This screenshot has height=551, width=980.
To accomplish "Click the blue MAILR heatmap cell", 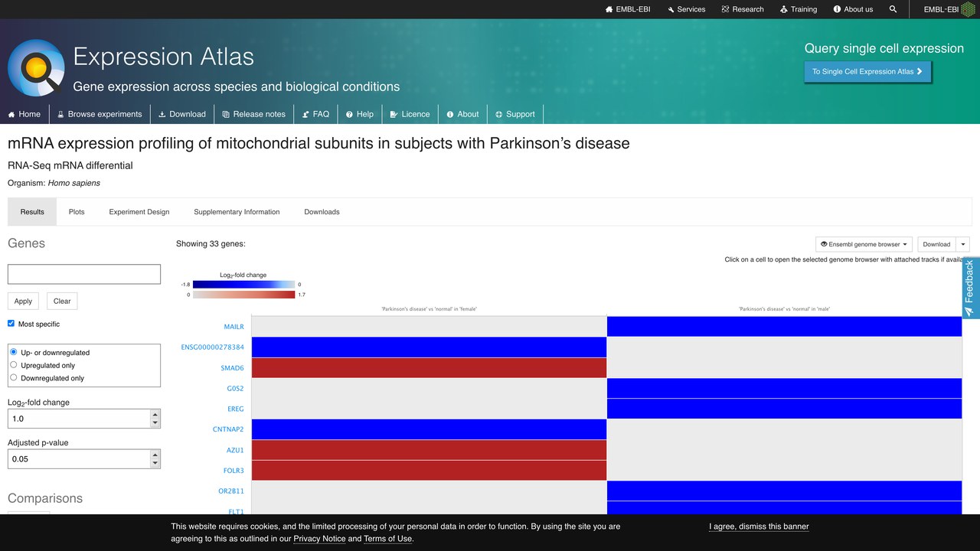I will [x=784, y=327].
